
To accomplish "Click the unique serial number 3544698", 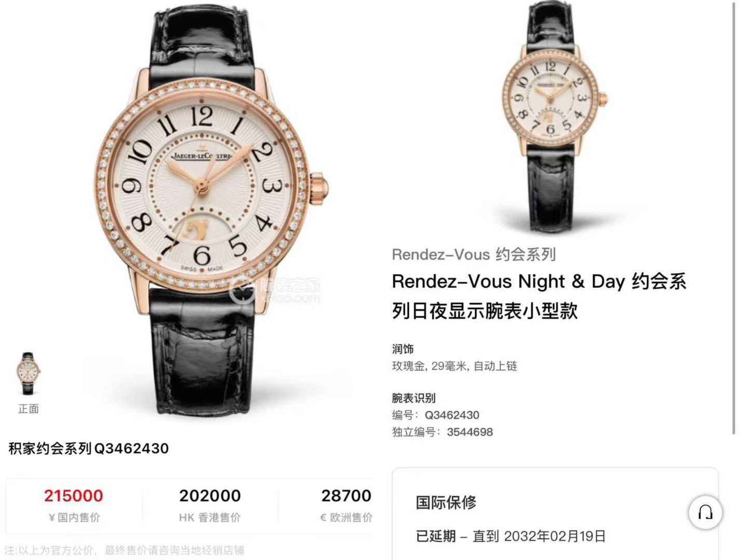I will (469, 432).
